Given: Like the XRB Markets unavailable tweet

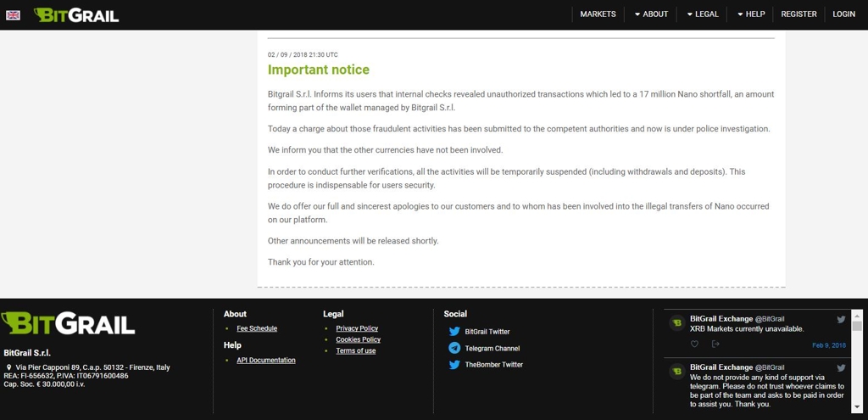Looking at the screenshot, I should [x=694, y=344].
